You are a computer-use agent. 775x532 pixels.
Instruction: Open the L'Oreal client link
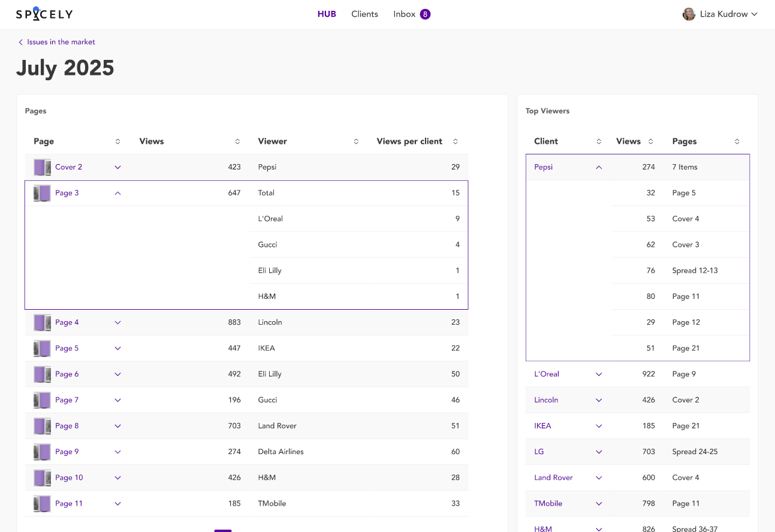546,374
